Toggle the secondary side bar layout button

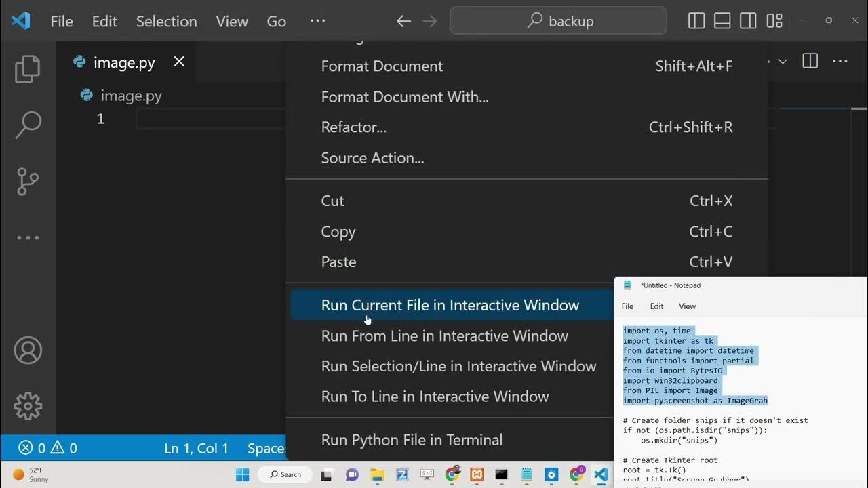coord(748,21)
